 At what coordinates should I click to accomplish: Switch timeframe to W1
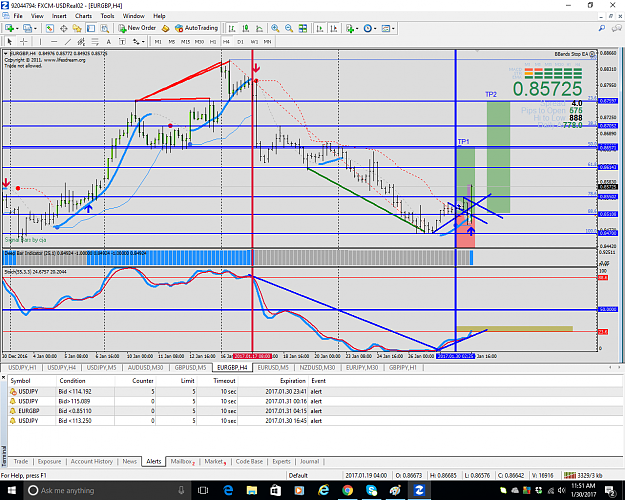(x=254, y=41)
